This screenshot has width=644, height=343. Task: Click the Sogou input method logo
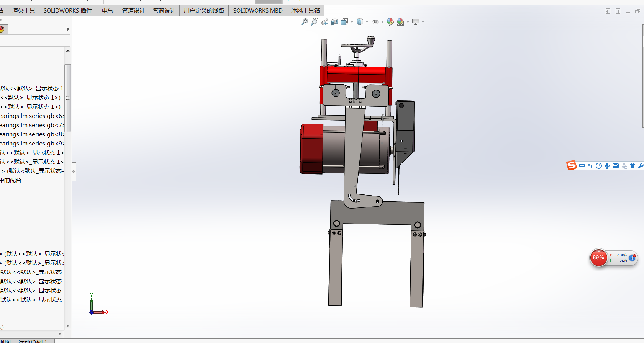pos(572,165)
